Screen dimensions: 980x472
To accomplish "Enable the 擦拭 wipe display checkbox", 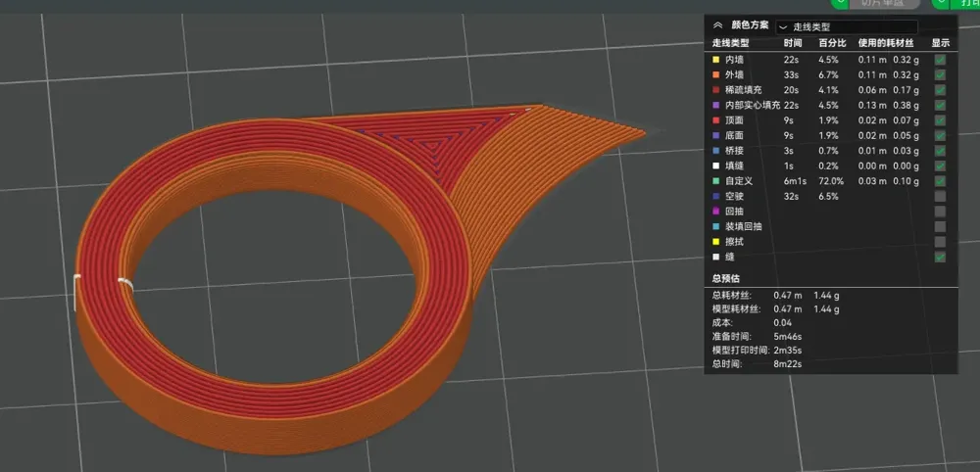I will [x=940, y=242].
